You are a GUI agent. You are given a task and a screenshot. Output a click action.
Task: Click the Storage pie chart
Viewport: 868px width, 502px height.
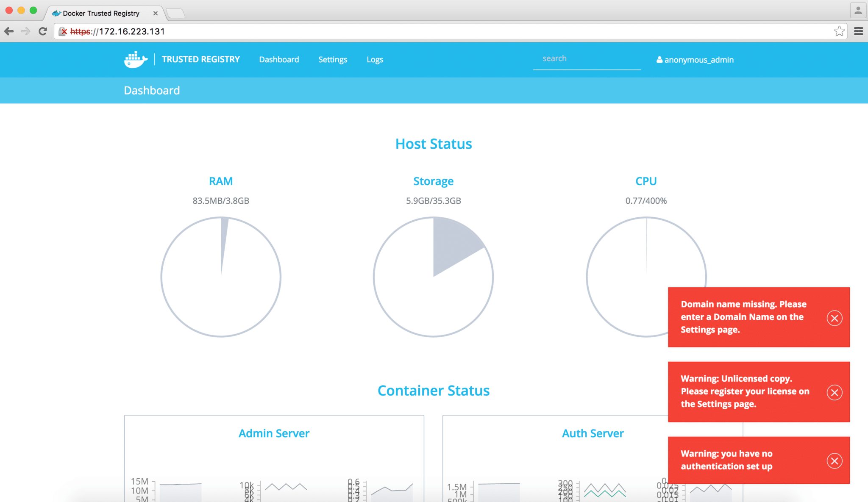(x=433, y=277)
